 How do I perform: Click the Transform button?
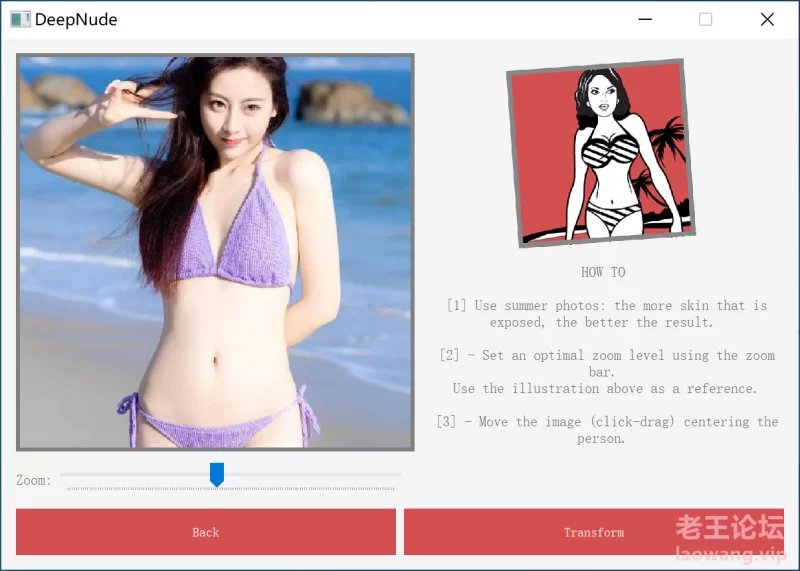pyautogui.click(x=593, y=531)
